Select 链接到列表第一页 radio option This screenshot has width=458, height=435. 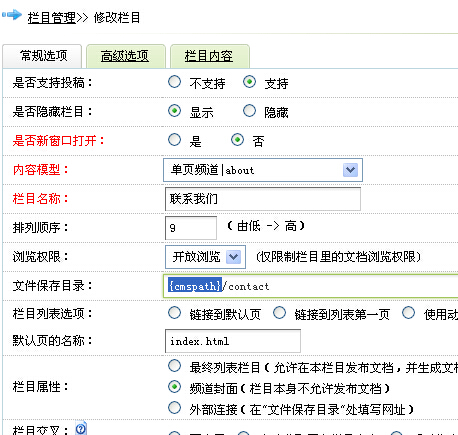[279, 313]
